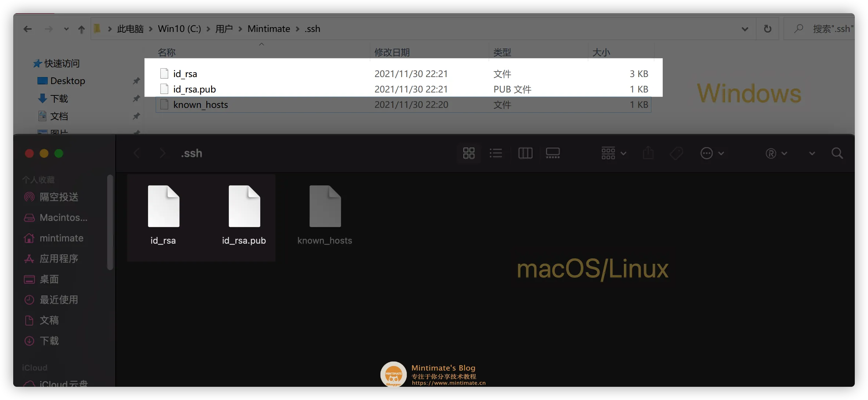Click Mintimate breadcrumb segment
The image size is (868, 400).
(269, 29)
